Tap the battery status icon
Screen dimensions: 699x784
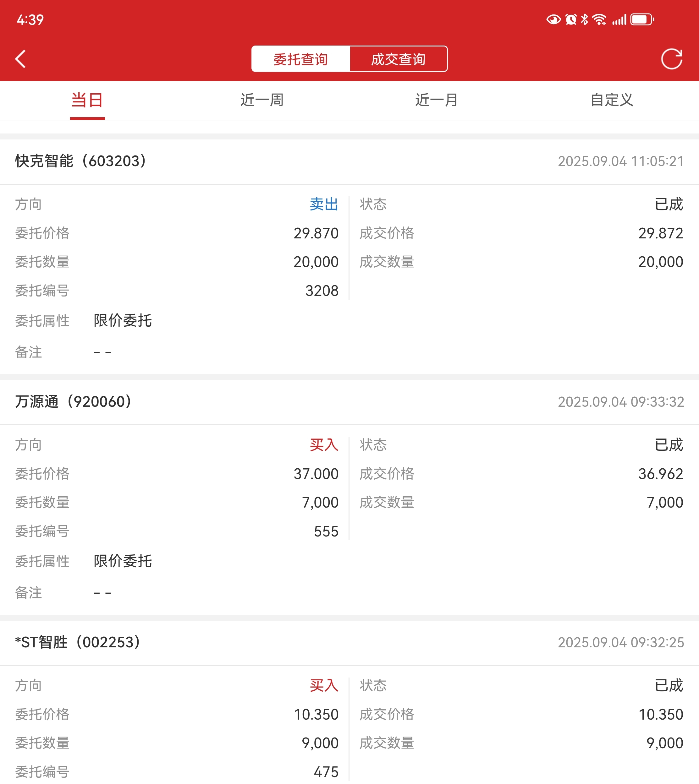coord(642,19)
